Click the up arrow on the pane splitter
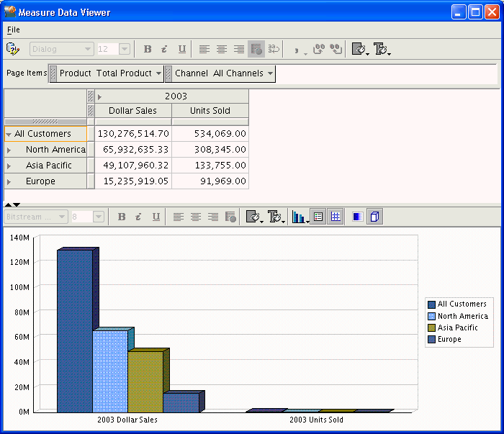This screenshot has width=504, height=434. point(8,204)
